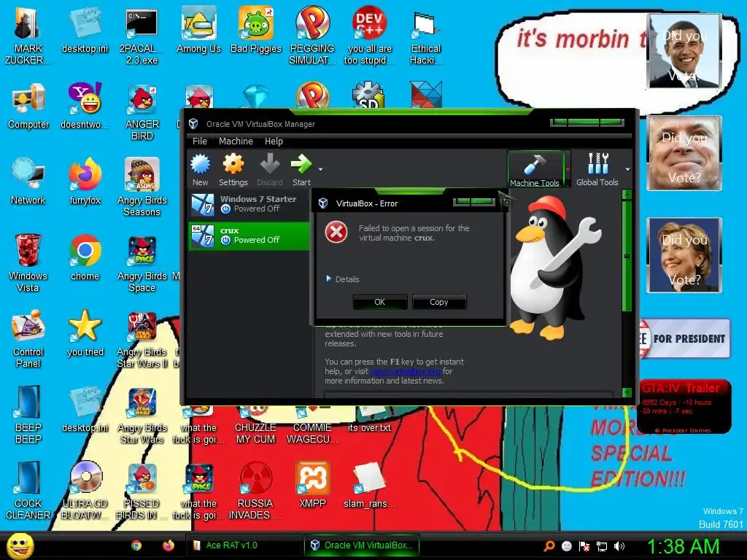Click the scrollbar down arrow in VirtualBox

coord(627,392)
